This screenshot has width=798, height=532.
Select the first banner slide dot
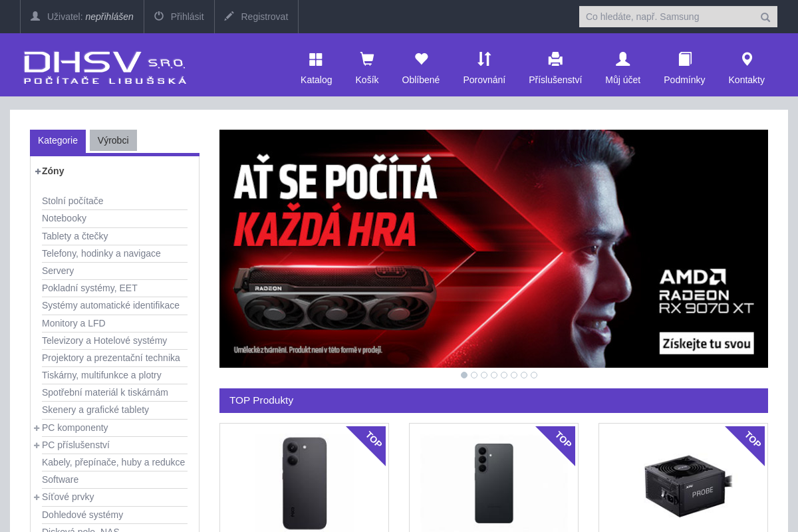[x=464, y=375]
